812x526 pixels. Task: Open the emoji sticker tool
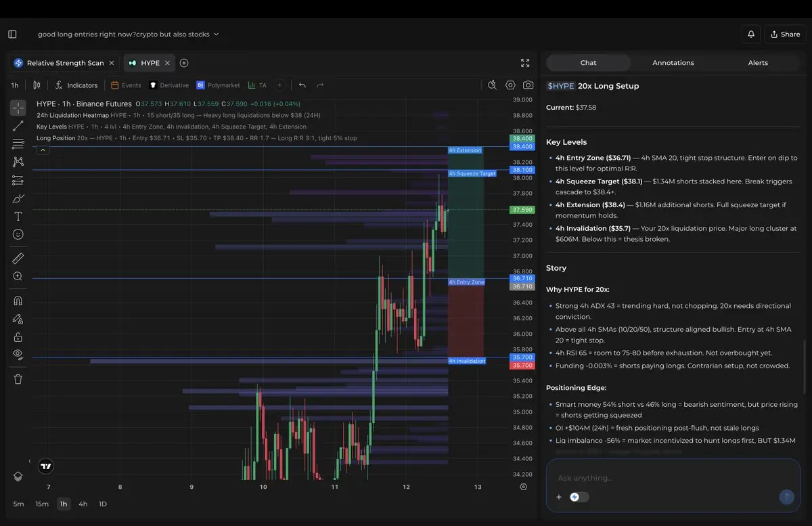(18, 234)
